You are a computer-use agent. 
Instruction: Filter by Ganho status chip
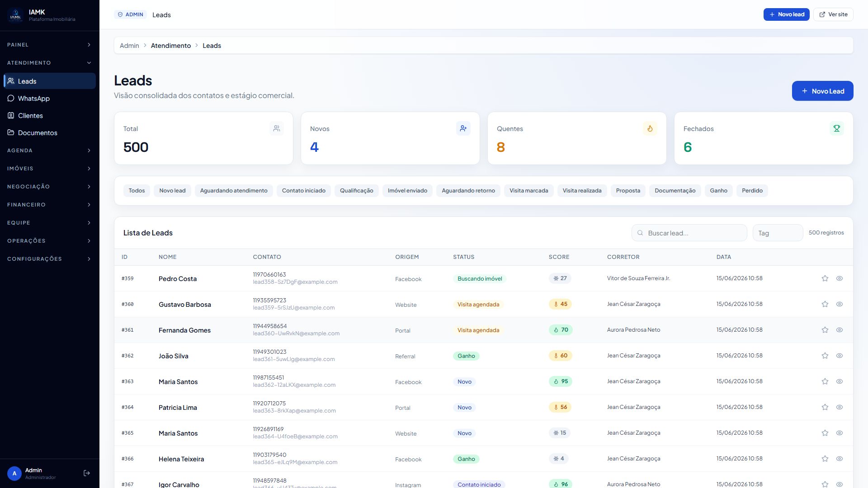[718, 191]
